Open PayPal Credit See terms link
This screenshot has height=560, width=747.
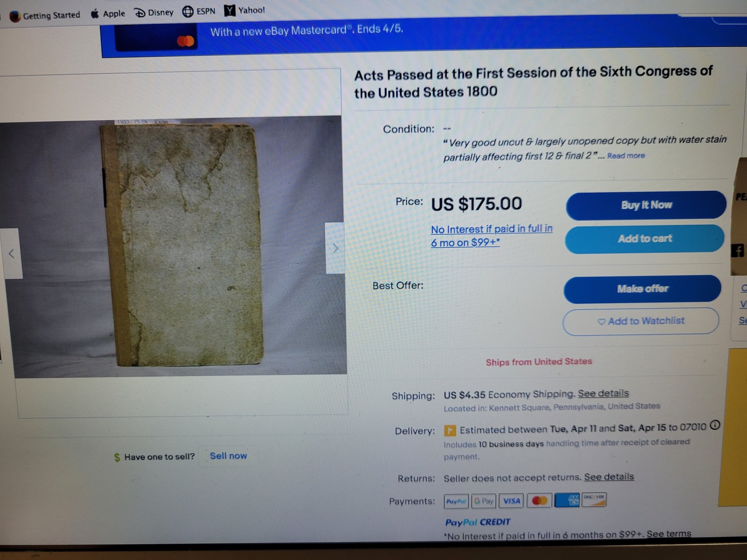click(669, 533)
